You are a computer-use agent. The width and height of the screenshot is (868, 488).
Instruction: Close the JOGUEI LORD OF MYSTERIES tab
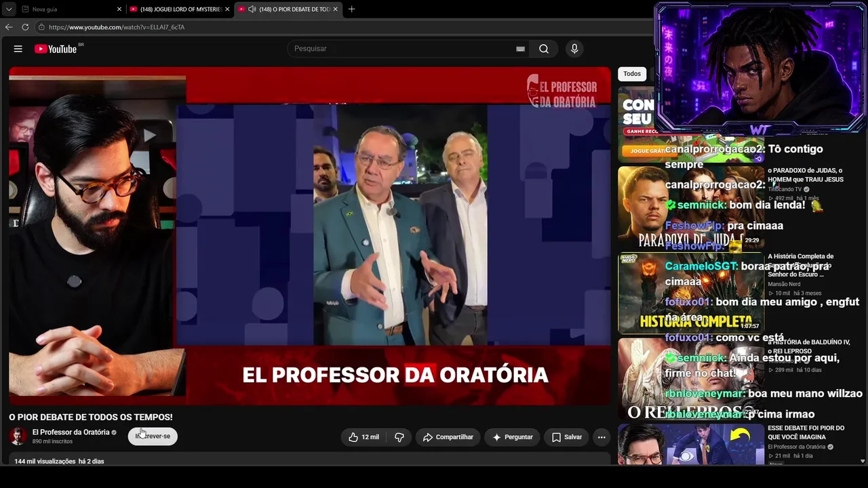tap(227, 9)
